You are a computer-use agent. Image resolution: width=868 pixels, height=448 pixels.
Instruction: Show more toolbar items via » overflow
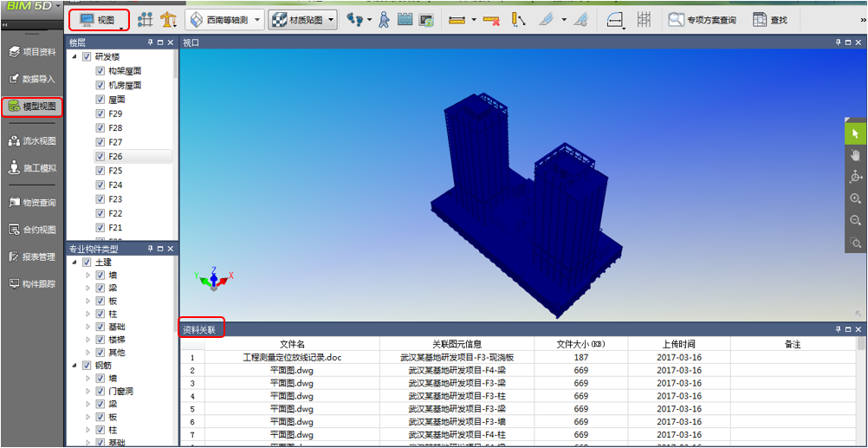[863, 21]
